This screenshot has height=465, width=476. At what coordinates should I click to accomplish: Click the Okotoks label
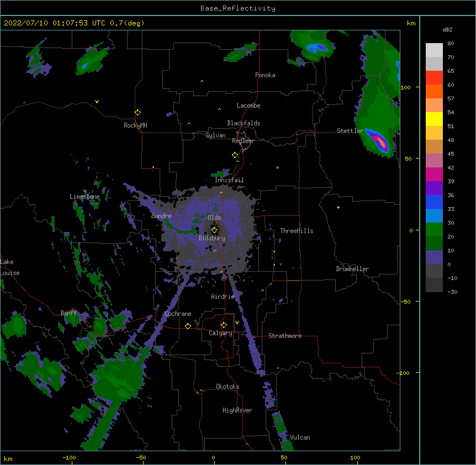pyautogui.click(x=228, y=387)
